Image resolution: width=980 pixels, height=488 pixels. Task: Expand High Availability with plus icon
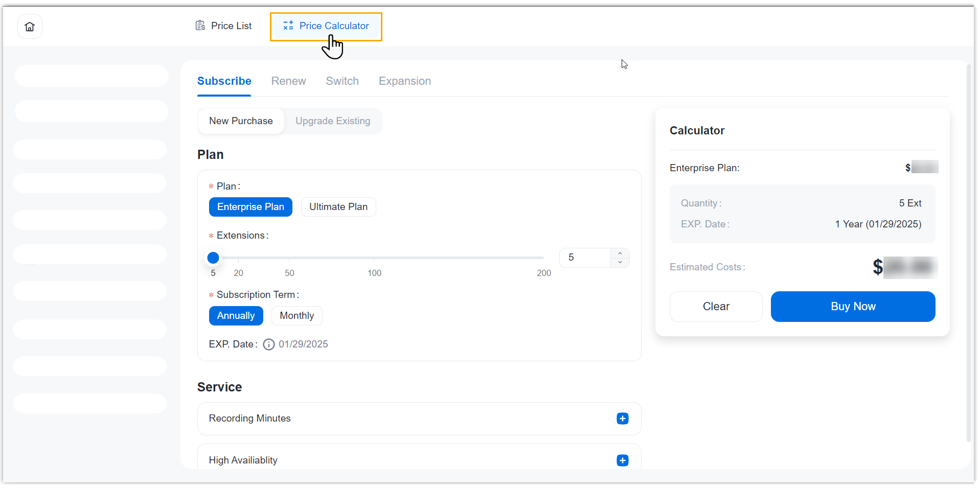(622, 460)
